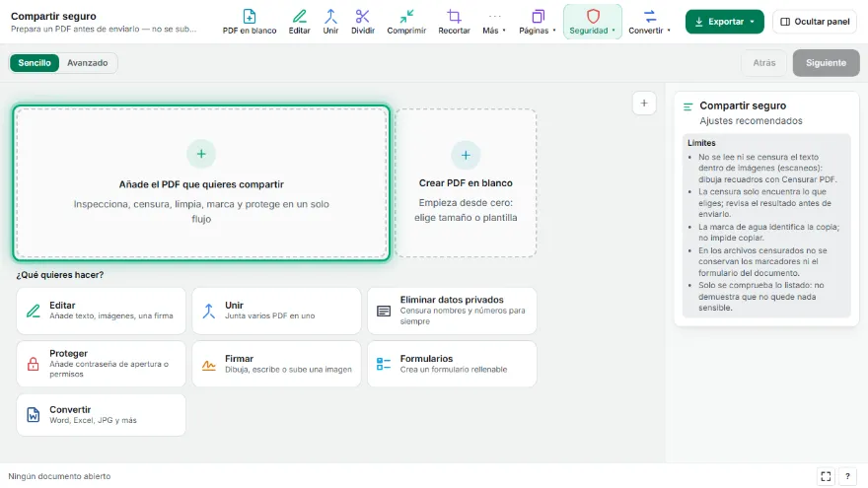Choose the Unir card Junta varios PDF
The height and width of the screenshot is (488, 868).
[276, 311]
